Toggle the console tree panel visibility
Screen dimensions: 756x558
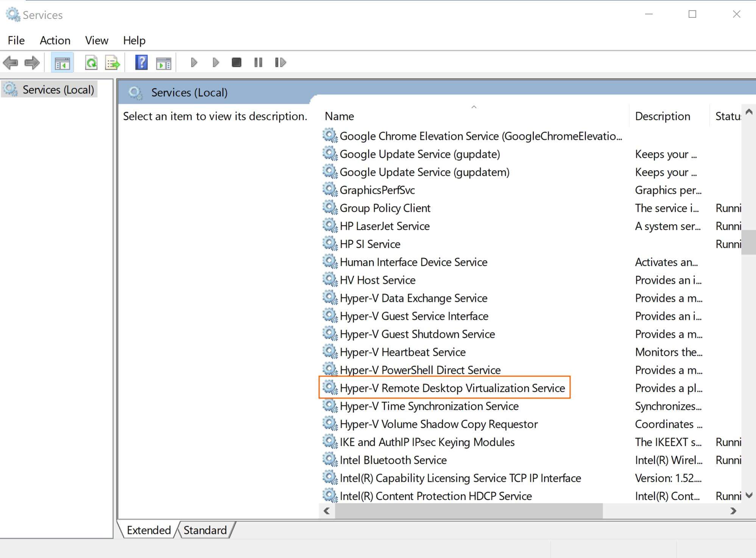pyautogui.click(x=62, y=63)
